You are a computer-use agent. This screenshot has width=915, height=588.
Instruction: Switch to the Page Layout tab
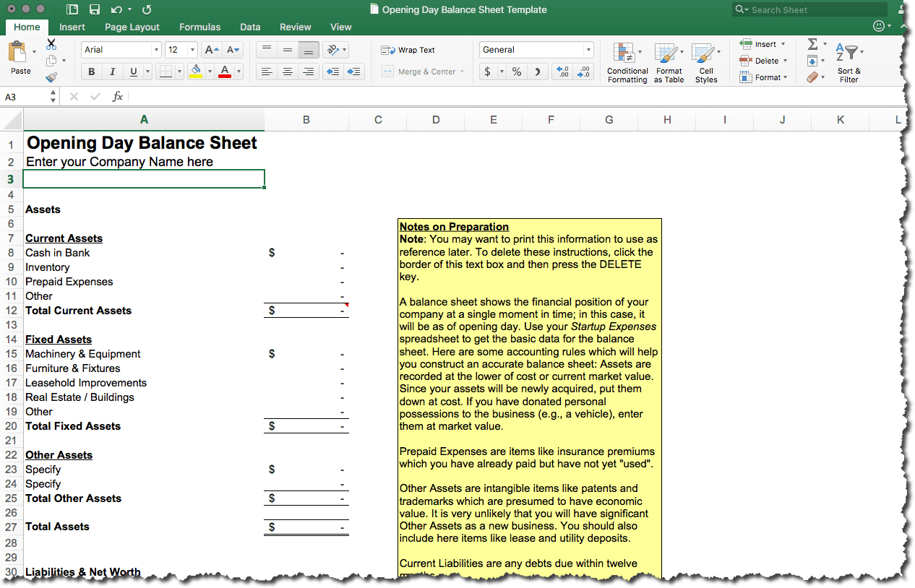coord(132,27)
